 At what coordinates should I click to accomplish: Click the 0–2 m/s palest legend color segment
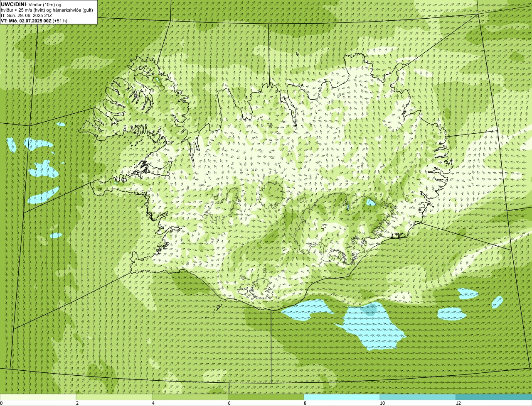(38, 397)
